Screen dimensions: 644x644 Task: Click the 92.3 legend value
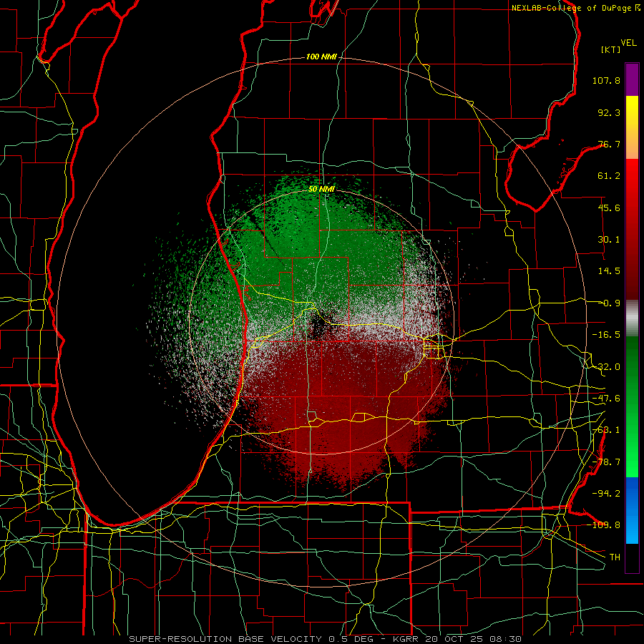click(609, 112)
